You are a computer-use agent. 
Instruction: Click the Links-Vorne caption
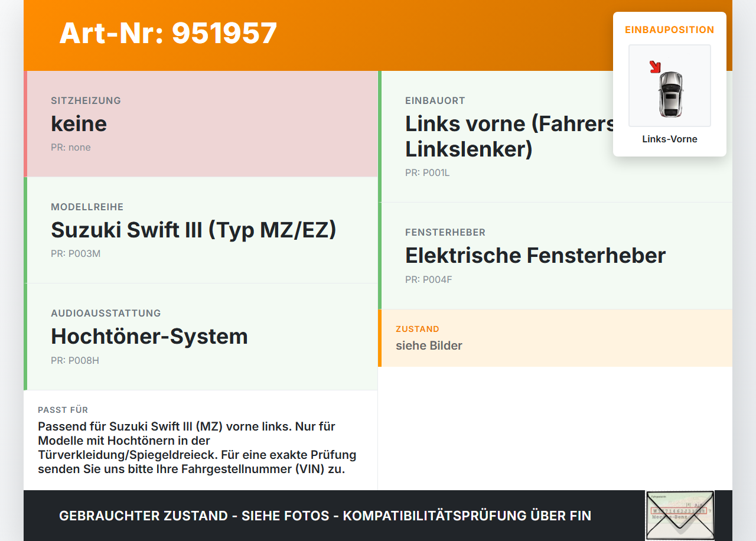[670, 139]
